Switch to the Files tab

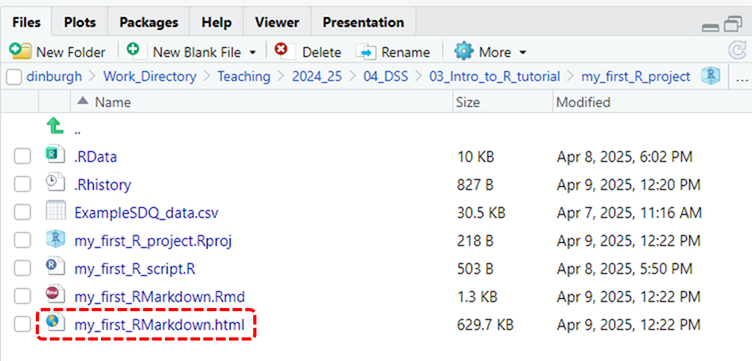(26, 23)
